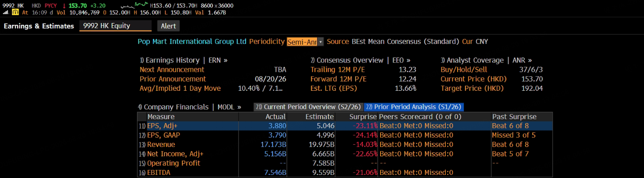Click the bid/ask 153.60 / 153.70 quote
This screenshot has height=178, width=644.
click(x=173, y=6)
